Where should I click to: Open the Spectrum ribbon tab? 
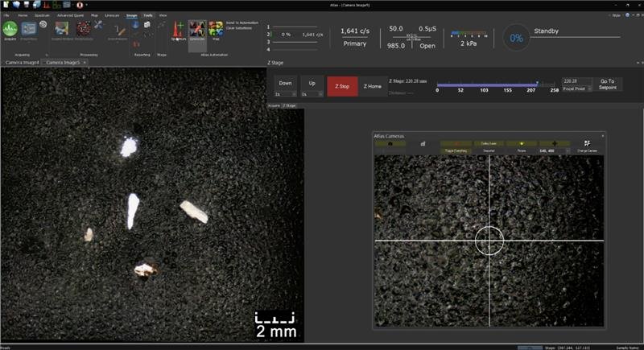(x=42, y=15)
